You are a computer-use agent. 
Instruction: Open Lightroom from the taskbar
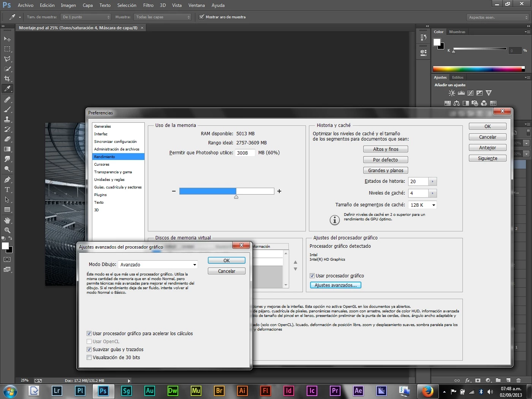(57, 391)
